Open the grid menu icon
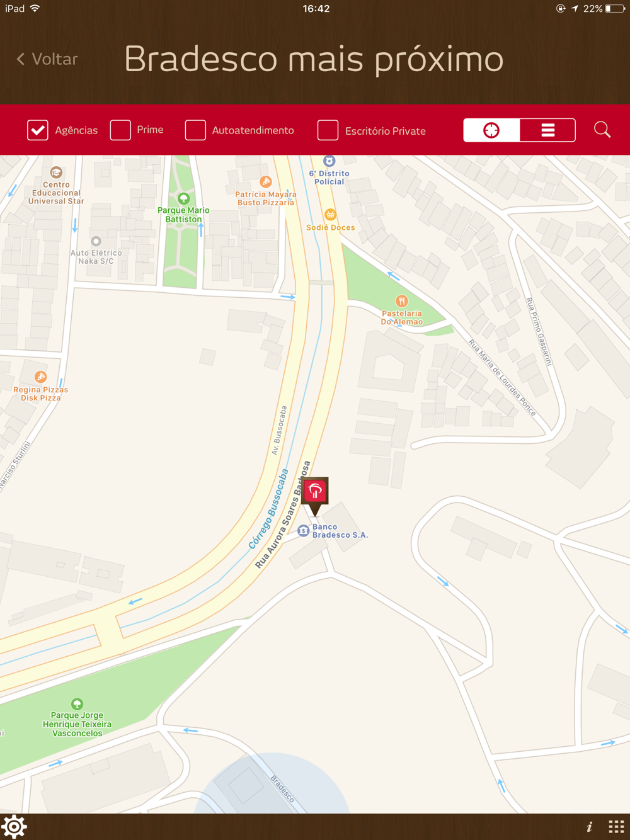Image resolution: width=630 pixels, height=840 pixels. click(x=616, y=827)
